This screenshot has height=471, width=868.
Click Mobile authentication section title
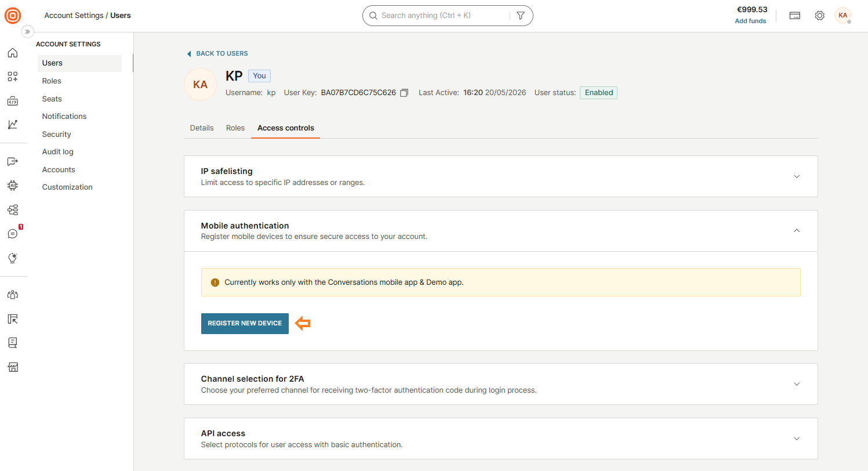point(245,226)
